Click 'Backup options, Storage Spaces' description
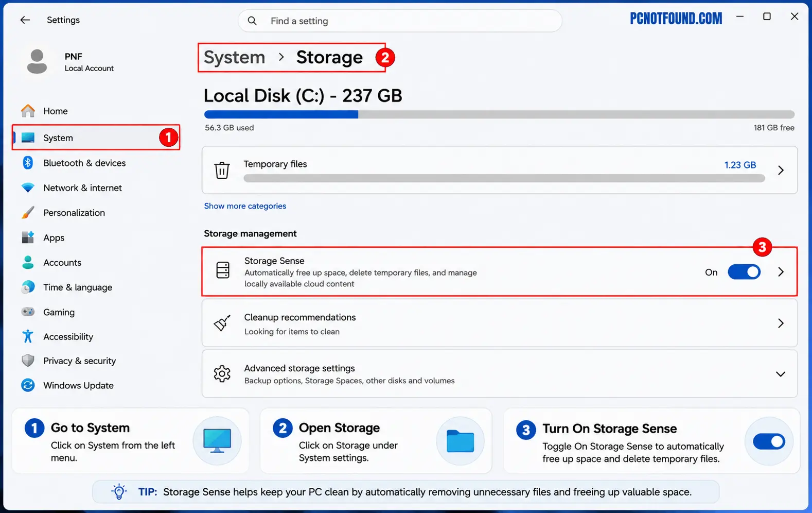 click(x=349, y=381)
